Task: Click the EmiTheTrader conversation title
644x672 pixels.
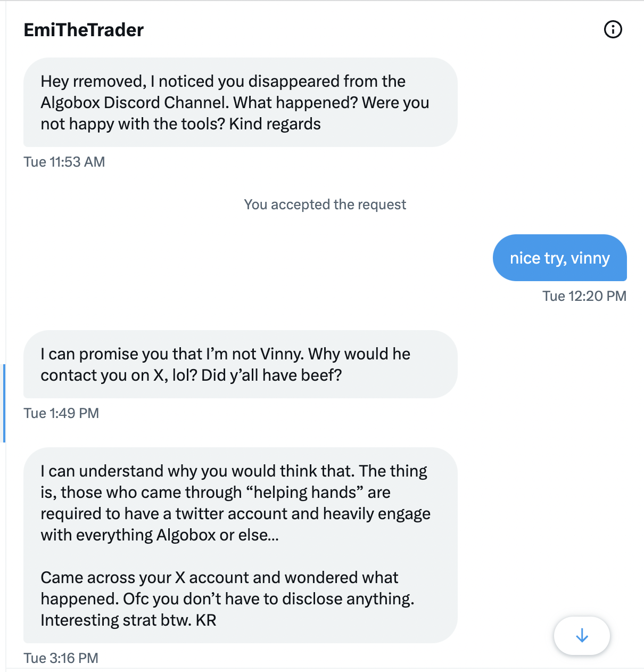Action: pos(84,30)
